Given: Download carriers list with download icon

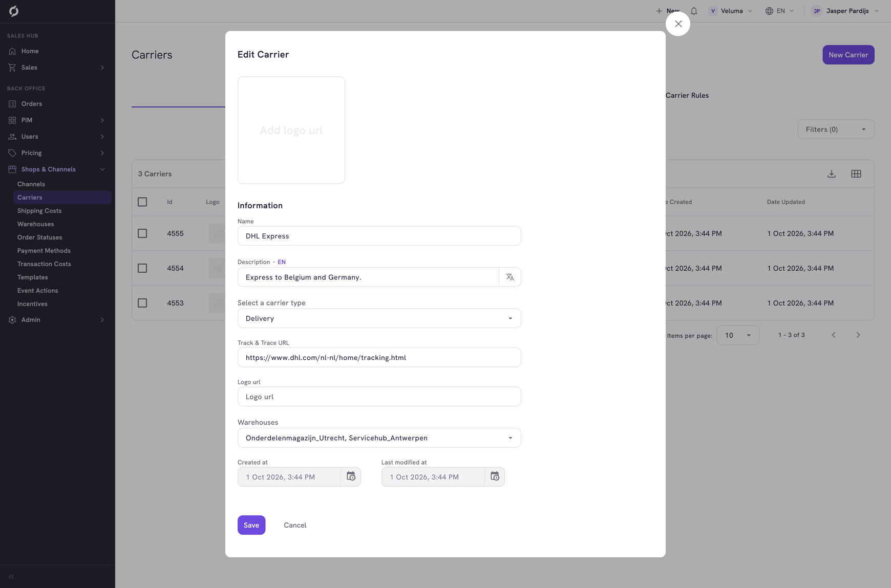Looking at the screenshot, I should pyautogui.click(x=832, y=174).
